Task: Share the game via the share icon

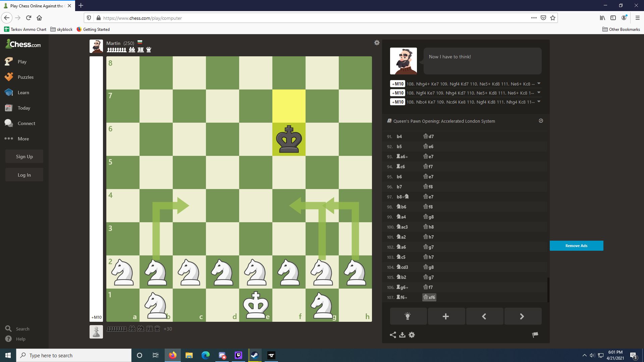Action: click(x=393, y=335)
